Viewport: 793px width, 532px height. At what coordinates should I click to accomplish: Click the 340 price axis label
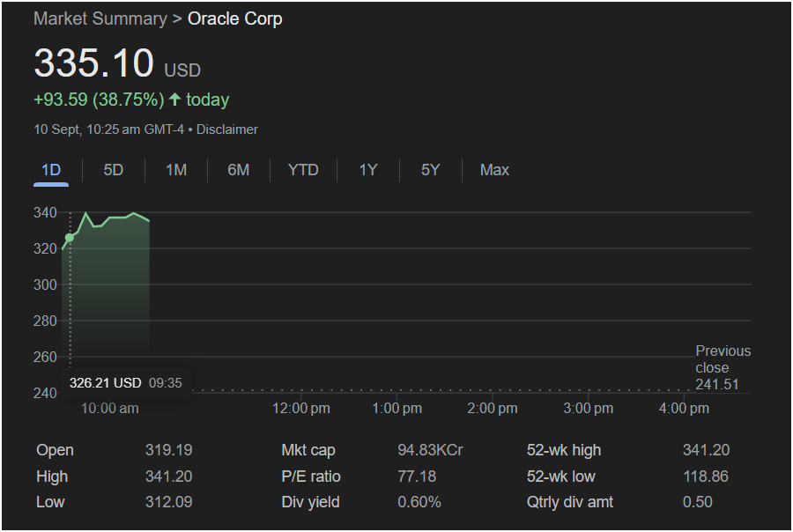45,212
